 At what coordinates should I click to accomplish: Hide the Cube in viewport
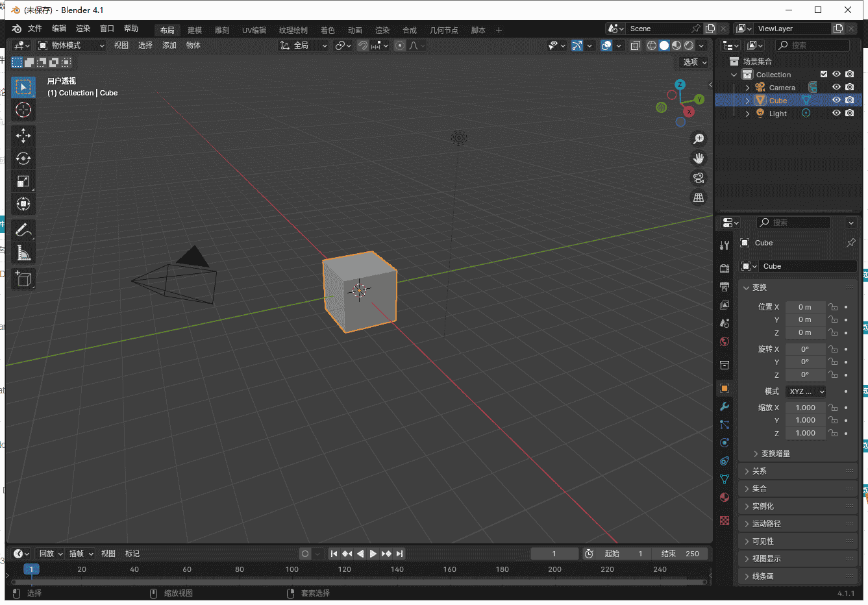coord(836,100)
